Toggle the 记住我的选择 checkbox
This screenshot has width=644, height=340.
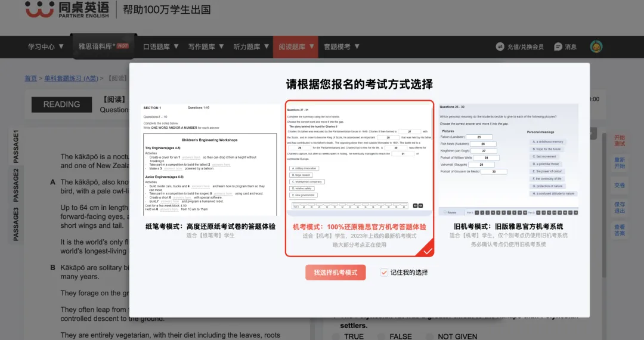point(384,273)
